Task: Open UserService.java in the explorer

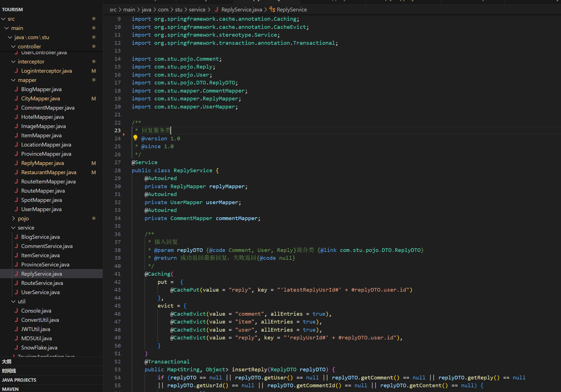Action: 40,292
